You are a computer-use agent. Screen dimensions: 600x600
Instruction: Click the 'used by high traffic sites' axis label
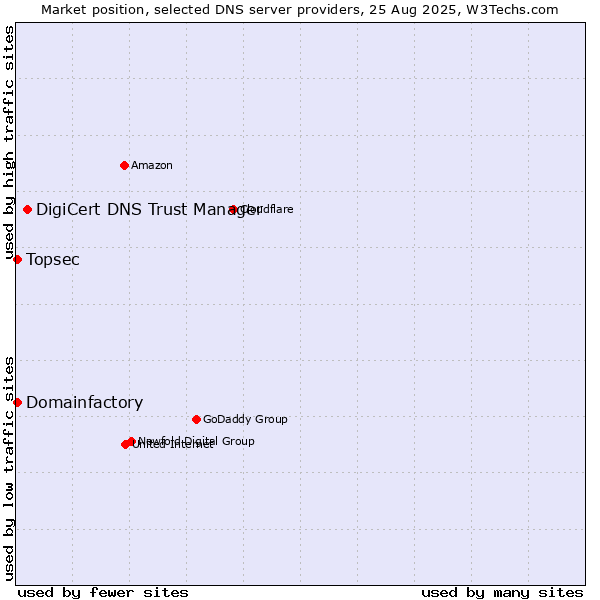click(8, 143)
